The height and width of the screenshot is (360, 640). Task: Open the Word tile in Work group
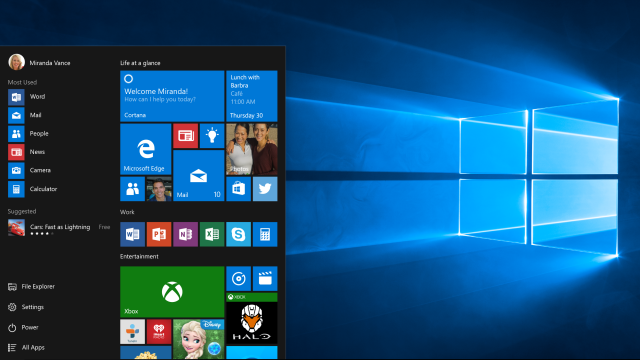point(132,234)
